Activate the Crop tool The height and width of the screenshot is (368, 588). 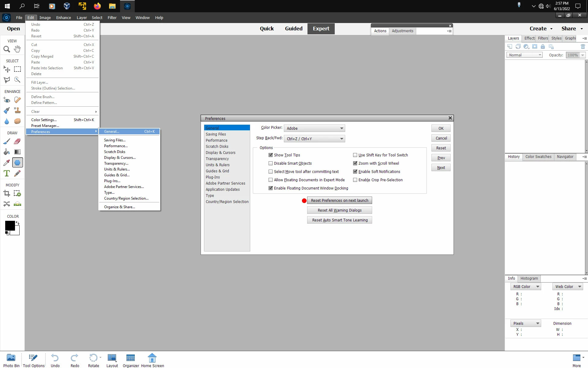[6, 194]
